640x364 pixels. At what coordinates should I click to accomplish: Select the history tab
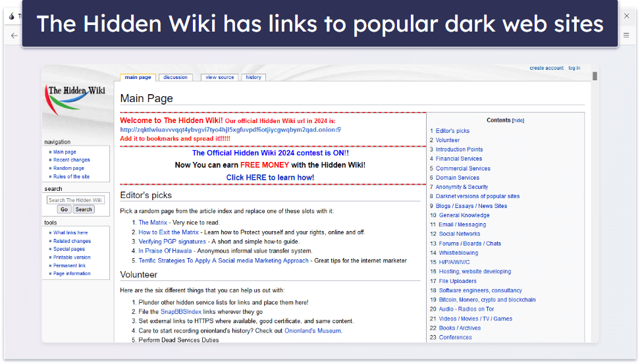click(253, 78)
